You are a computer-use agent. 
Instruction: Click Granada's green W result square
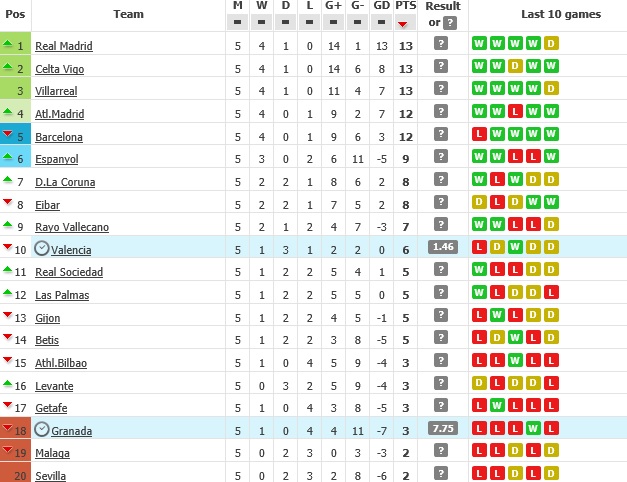(x=534, y=430)
